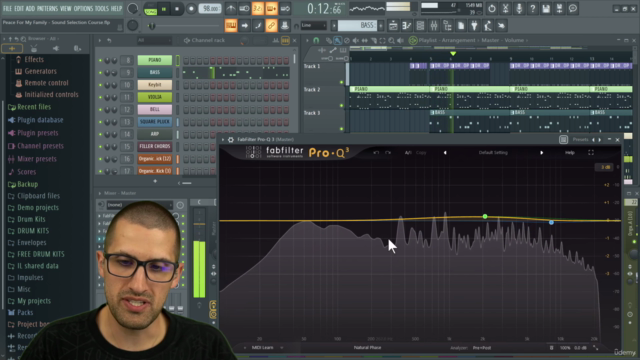Select the PIANO channel button
Screen dimensions: 640x360
[155, 60]
